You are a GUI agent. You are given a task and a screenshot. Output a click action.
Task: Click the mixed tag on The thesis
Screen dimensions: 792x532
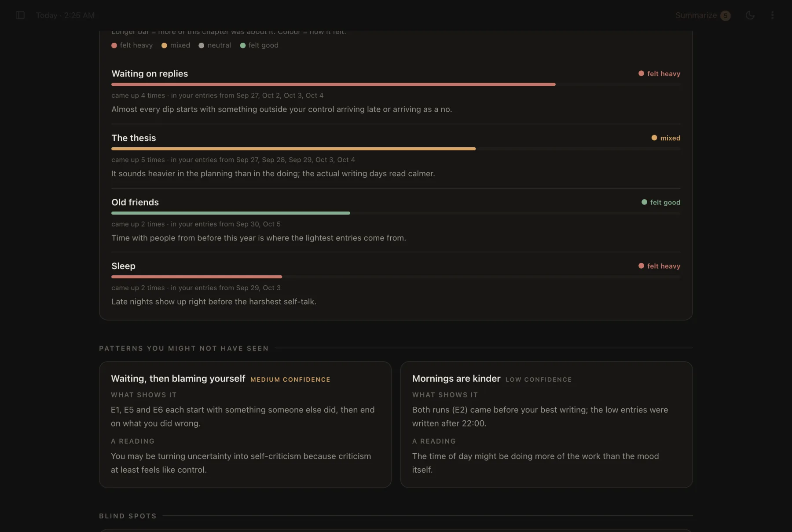point(666,138)
